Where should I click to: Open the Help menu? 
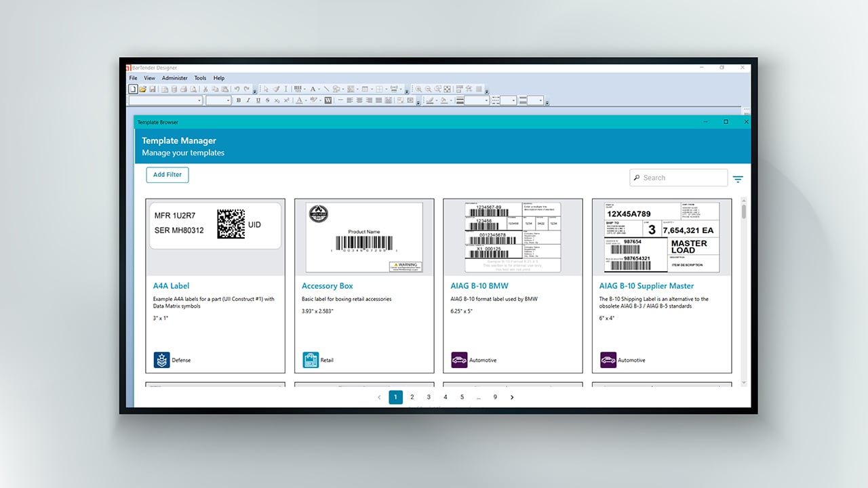click(x=218, y=78)
